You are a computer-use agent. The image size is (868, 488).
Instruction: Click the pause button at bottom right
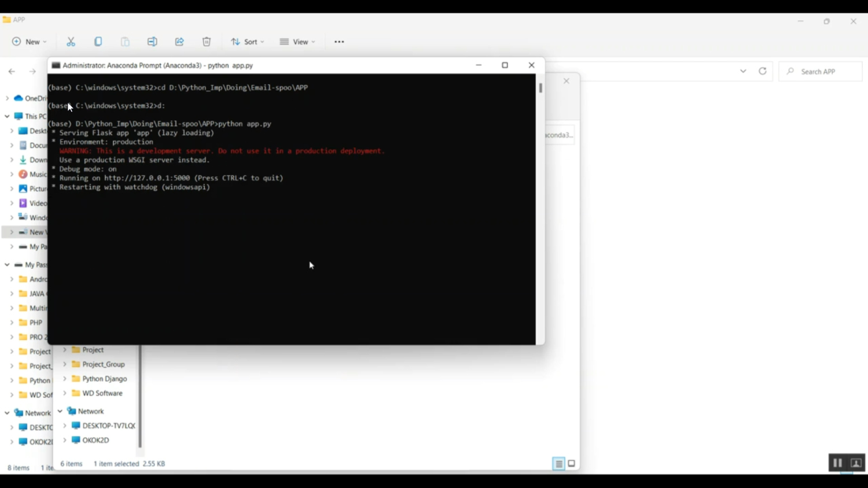point(837,463)
